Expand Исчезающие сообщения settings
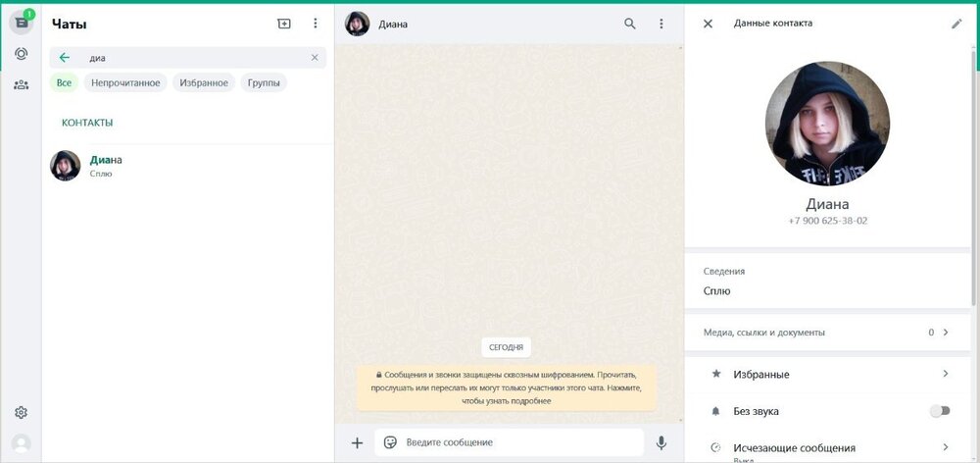The width and height of the screenshot is (980, 463). click(x=828, y=448)
